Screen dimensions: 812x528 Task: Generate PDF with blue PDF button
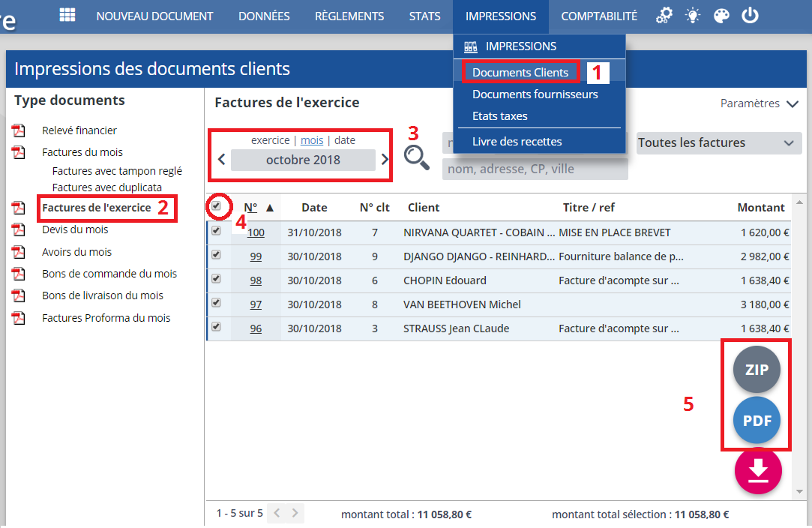click(757, 421)
